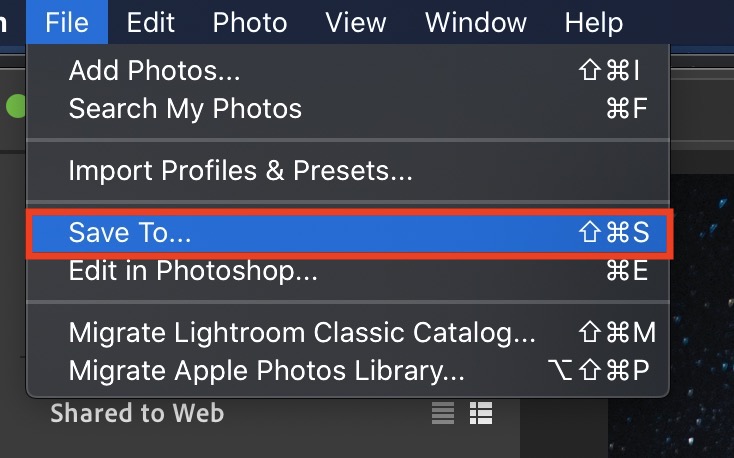Viewport: 734px width, 458px height.
Task: Select Search My Photos menu entry
Action: 185,108
